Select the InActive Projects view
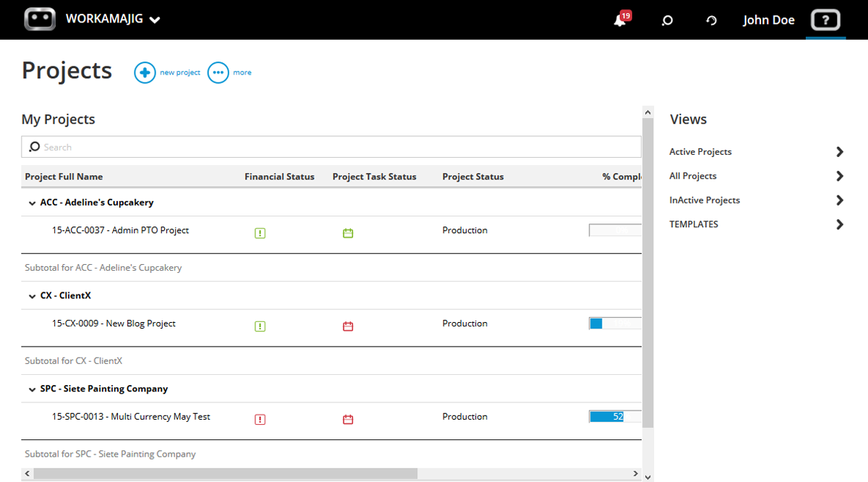 [705, 200]
